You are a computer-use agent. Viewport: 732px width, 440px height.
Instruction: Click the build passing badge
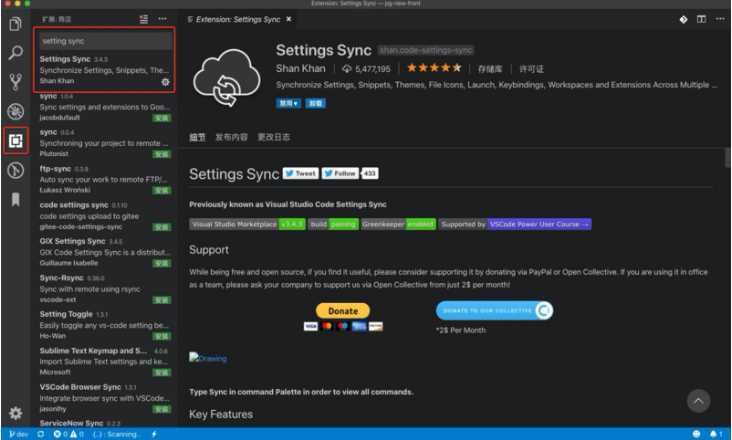(x=333, y=224)
